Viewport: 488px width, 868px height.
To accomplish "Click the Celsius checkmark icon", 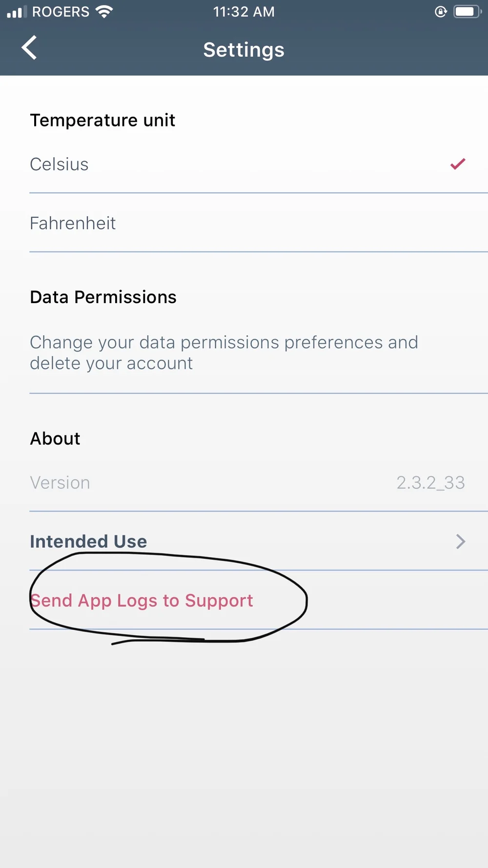I will point(458,164).
